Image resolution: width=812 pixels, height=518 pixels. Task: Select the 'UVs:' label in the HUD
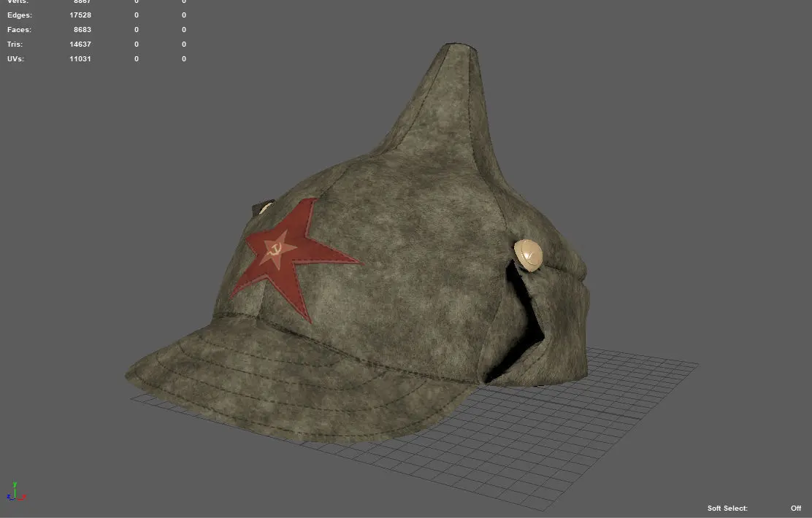click(15, 58)
